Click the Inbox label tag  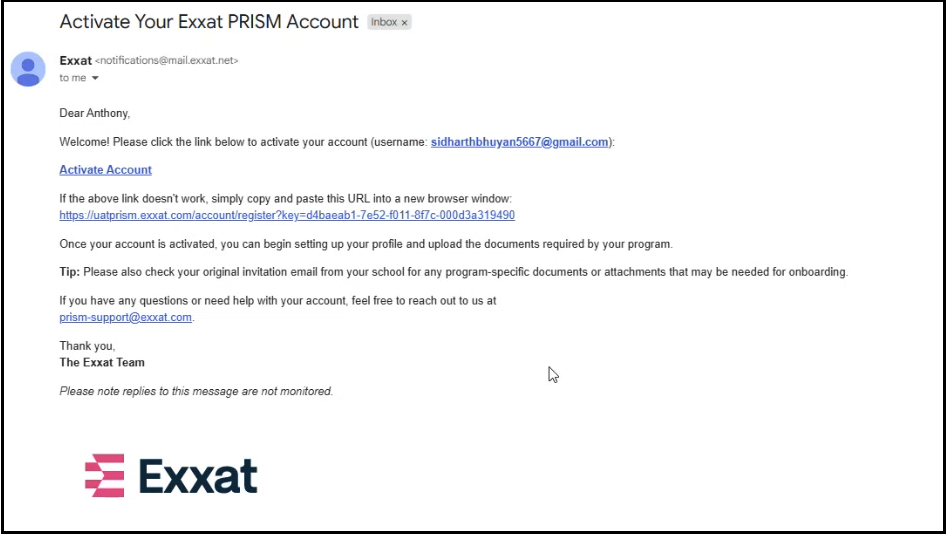[384, 22]
